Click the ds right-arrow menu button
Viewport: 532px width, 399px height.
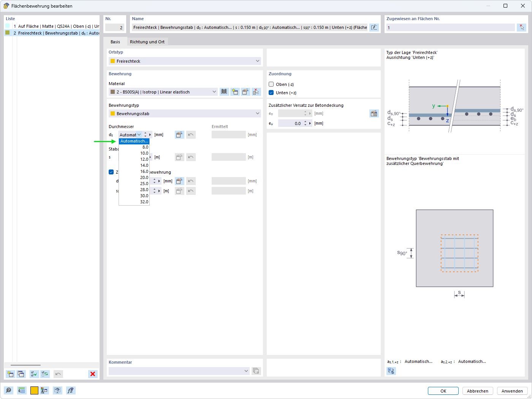click(150, 135)
